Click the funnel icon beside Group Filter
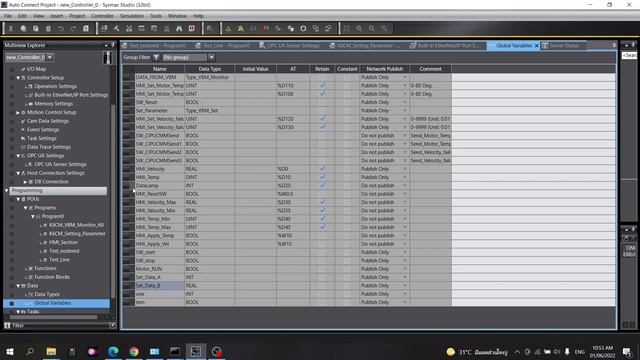640x360 pixels. pyautogui.click(x=156, y=57)
